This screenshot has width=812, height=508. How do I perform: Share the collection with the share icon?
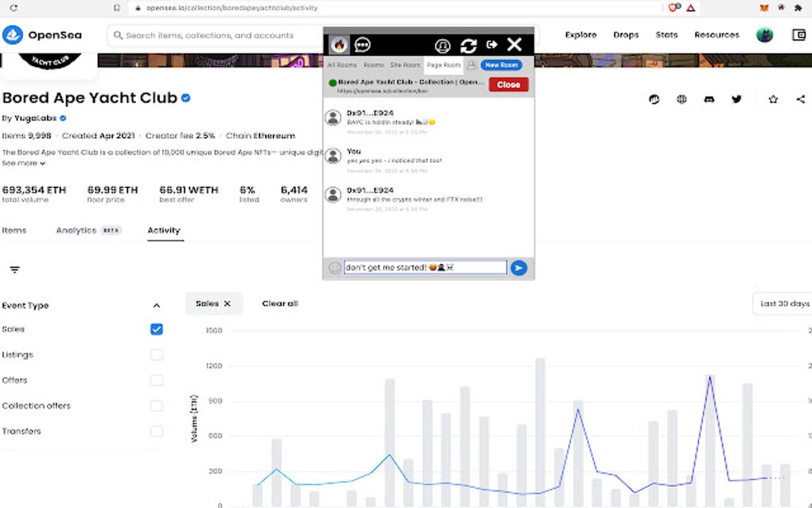point(800,99)
